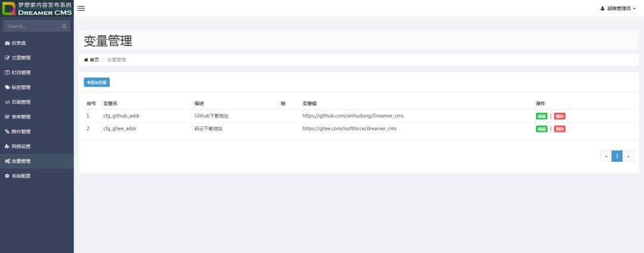
Task: Click the 变量值 column header
Action: tap(309, 103)
